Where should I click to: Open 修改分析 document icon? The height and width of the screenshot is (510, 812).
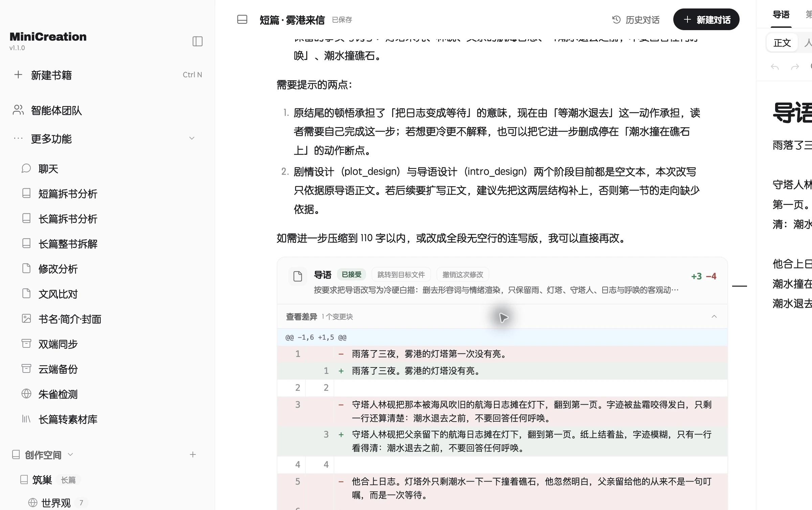click(x=26, y=269)
